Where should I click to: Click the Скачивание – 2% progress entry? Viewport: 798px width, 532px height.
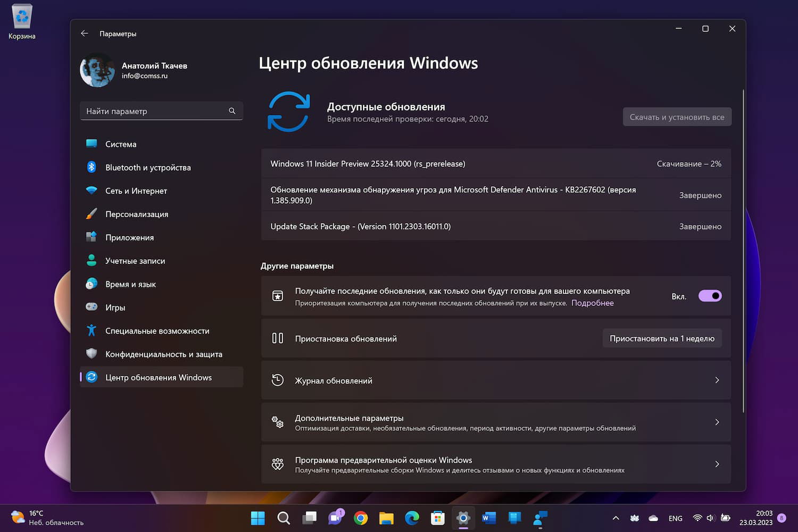click(689, 163)
